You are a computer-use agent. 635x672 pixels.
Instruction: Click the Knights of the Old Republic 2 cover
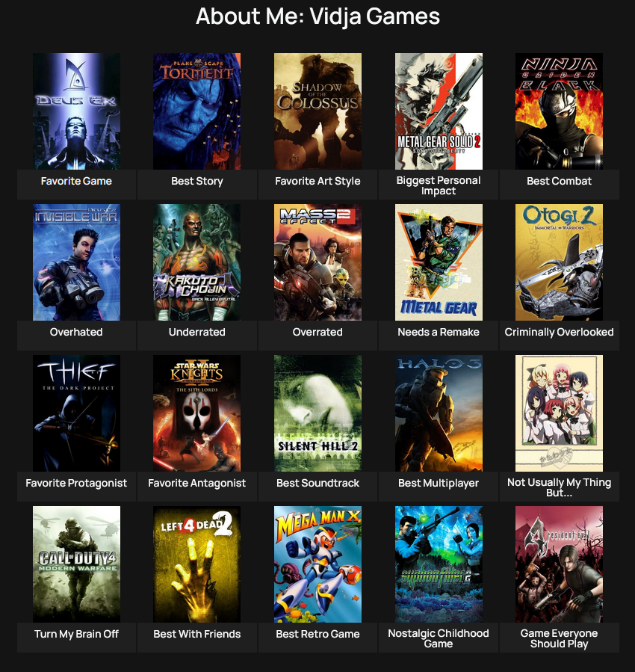coord(196,413)
